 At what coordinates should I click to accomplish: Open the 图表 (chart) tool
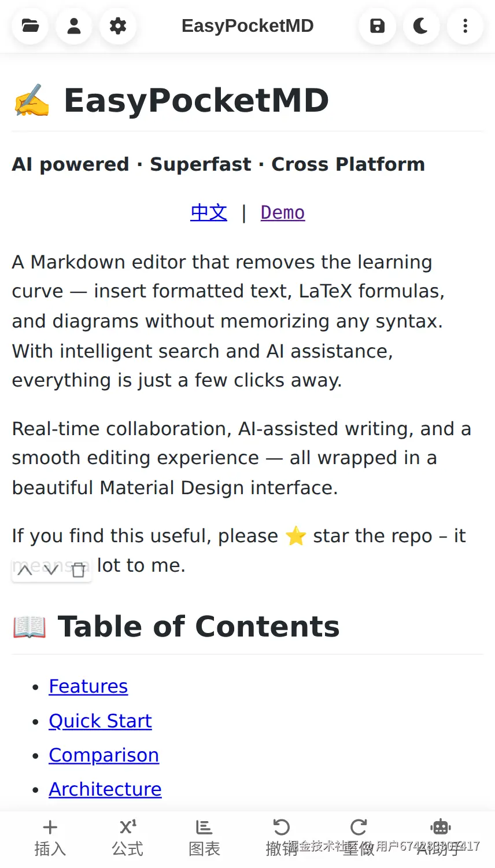pyautogui.click(x=204, y=837)
